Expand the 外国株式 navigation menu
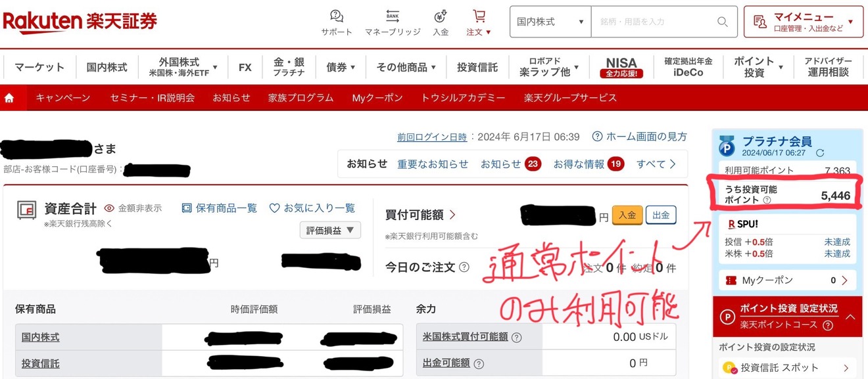 coord(183,67)
